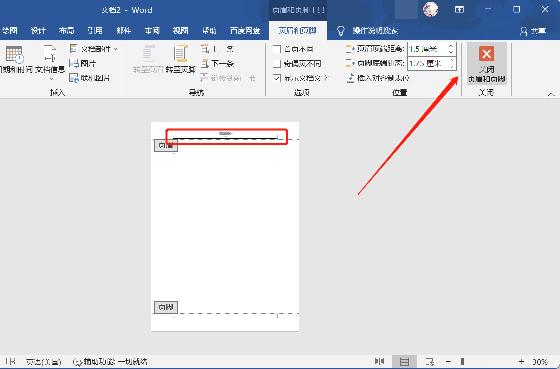This screenshot has height=369, width=560.
Task: Zoom out with the minus button
Action: (x=448, y=361)
